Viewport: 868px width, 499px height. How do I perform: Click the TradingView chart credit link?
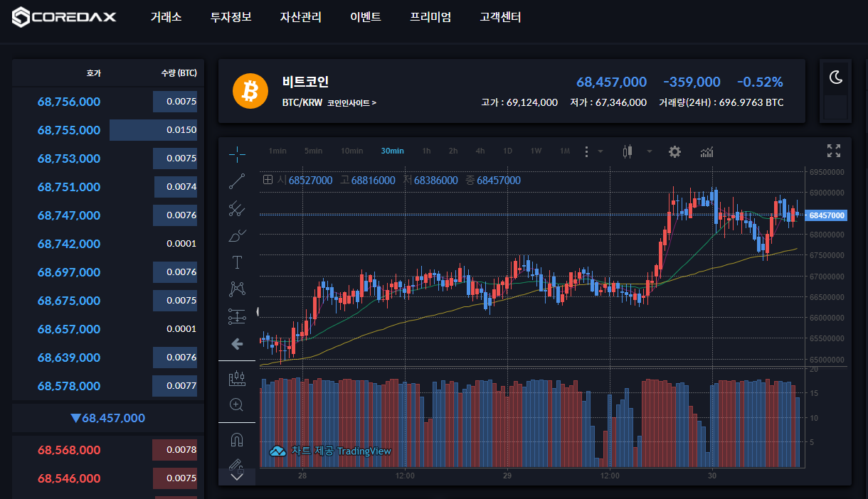(x=331, y=451)
